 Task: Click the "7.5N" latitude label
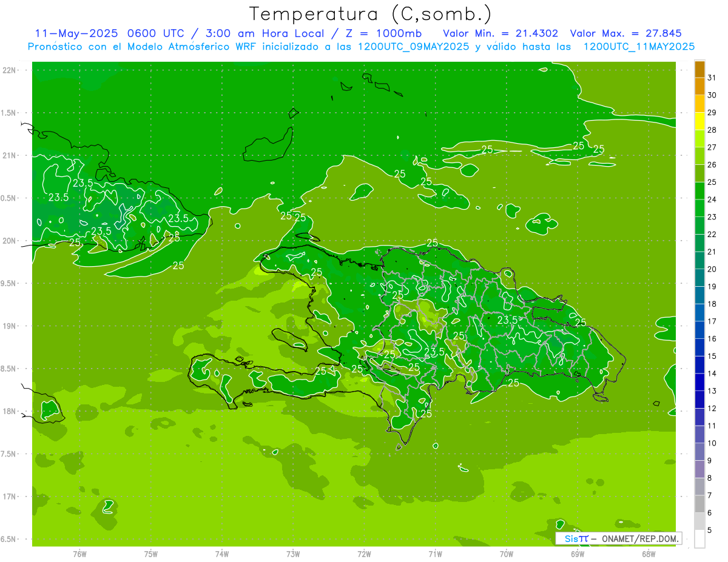pos(9,454)
